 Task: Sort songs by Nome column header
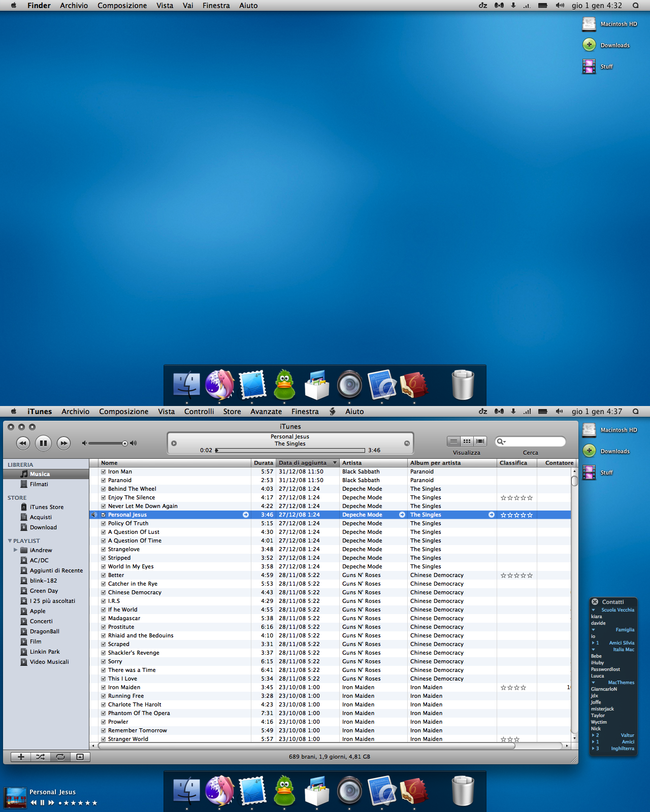coord(175,463)
